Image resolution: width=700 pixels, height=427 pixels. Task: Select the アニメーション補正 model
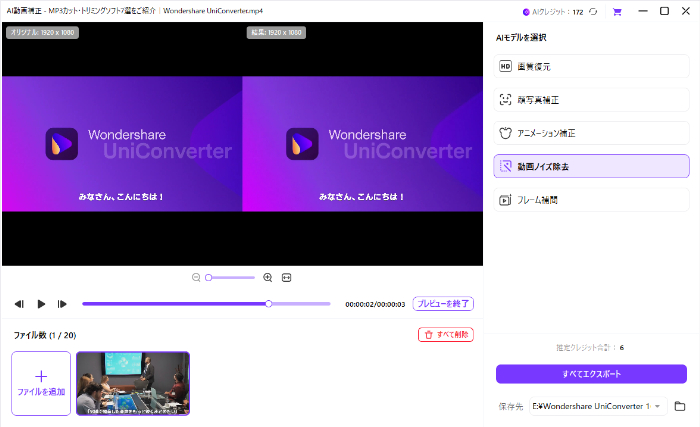[591, 133]
